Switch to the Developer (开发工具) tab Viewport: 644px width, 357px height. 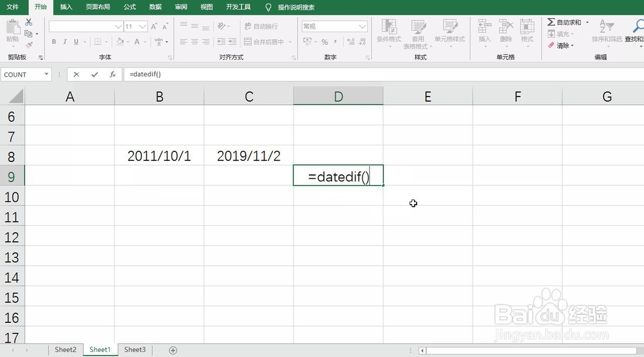pos(238,7)
